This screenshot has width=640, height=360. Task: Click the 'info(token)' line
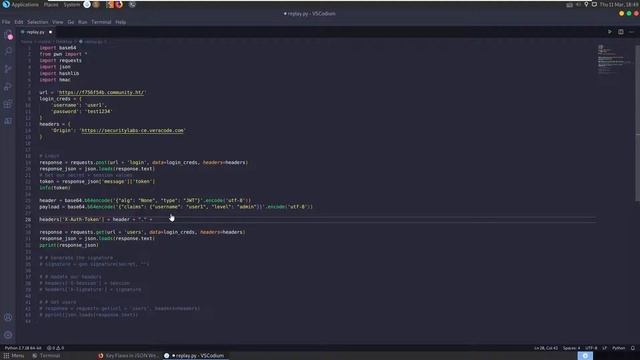(55, 188)
